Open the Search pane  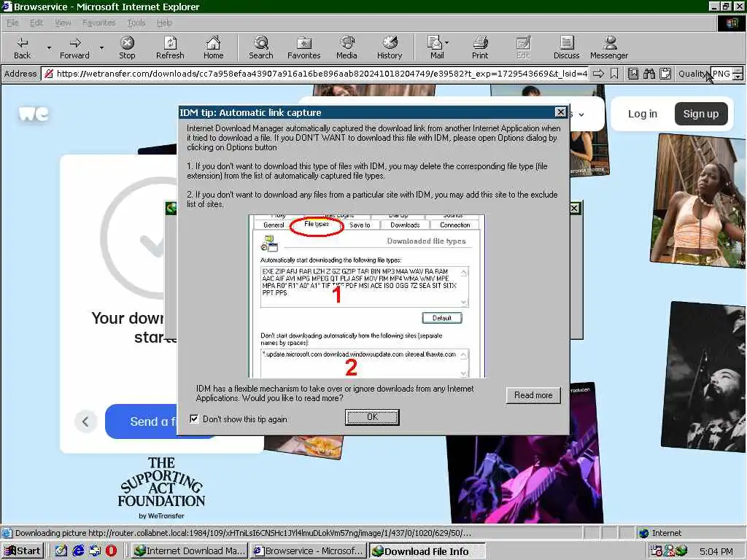(260, 48)
